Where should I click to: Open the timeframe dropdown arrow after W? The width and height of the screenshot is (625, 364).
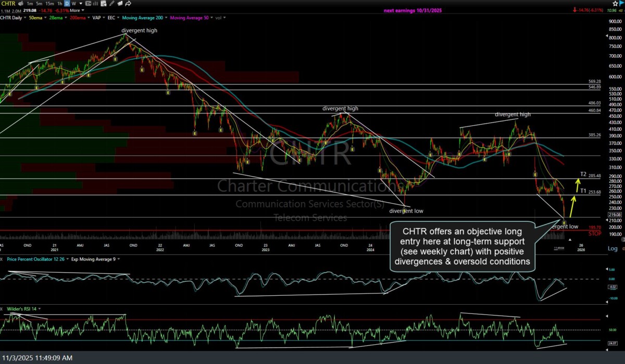click(x=81, y=4)
